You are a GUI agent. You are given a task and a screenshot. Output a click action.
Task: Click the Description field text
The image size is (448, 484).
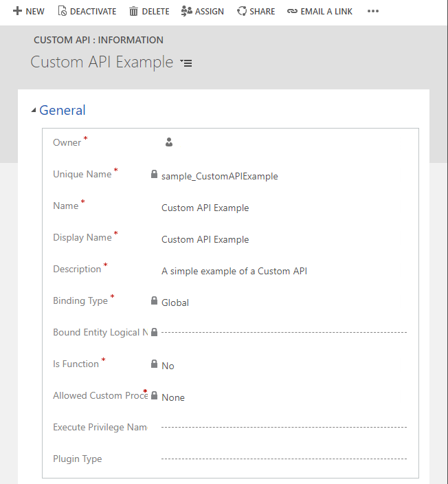point(234,271)
